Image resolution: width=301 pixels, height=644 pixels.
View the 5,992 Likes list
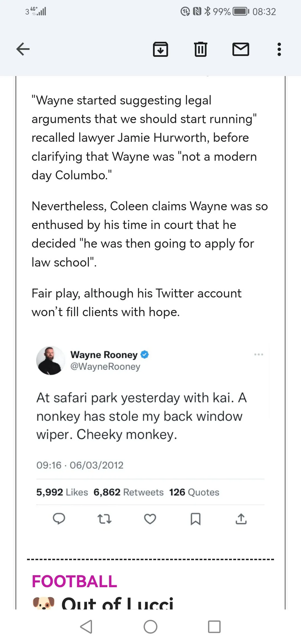62,492
